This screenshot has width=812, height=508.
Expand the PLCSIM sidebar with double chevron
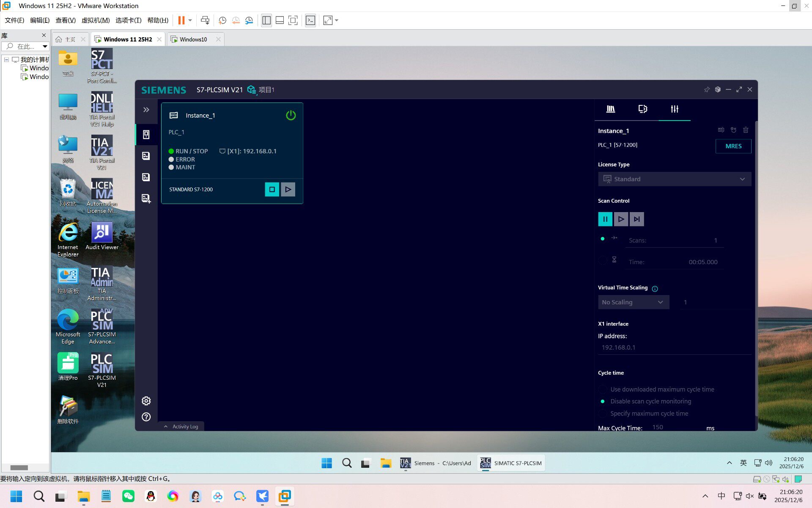coord(146,110)
